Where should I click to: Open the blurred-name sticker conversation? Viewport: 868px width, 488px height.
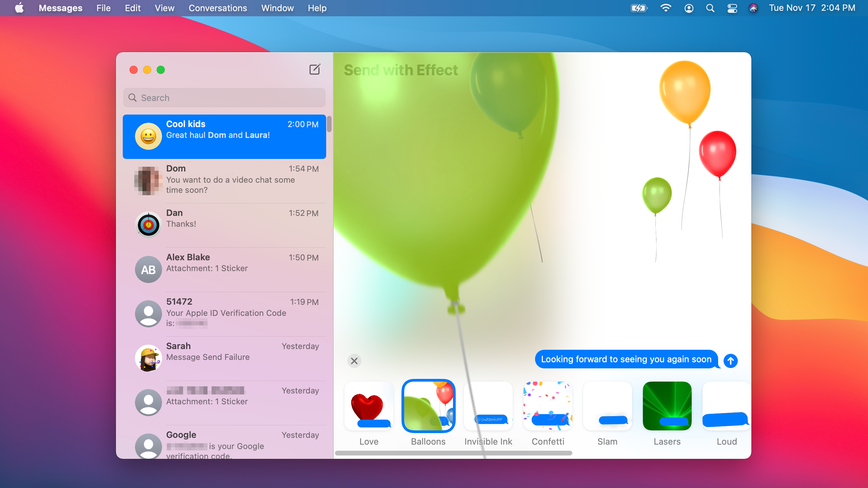224,403
